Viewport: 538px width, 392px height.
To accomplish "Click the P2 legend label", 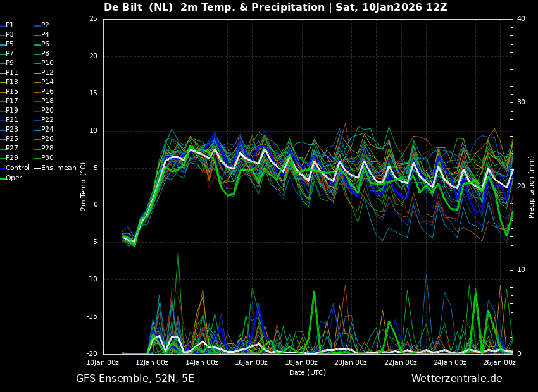I will [46, 25].
